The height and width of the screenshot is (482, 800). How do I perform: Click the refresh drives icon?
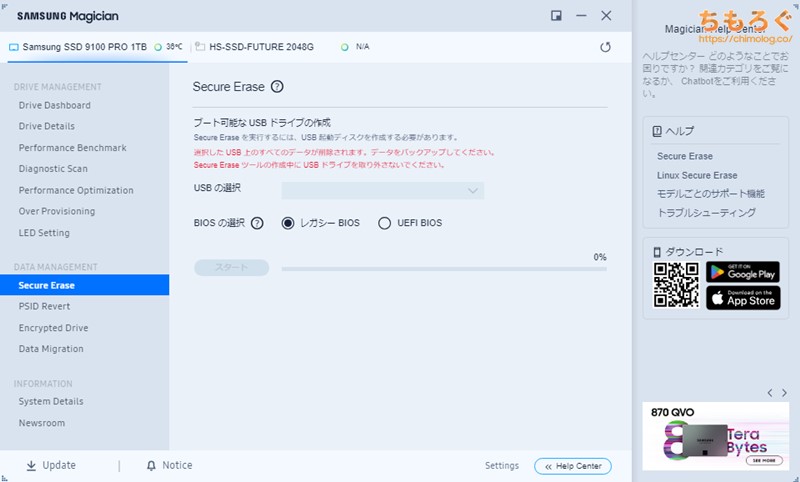[605, 47]
